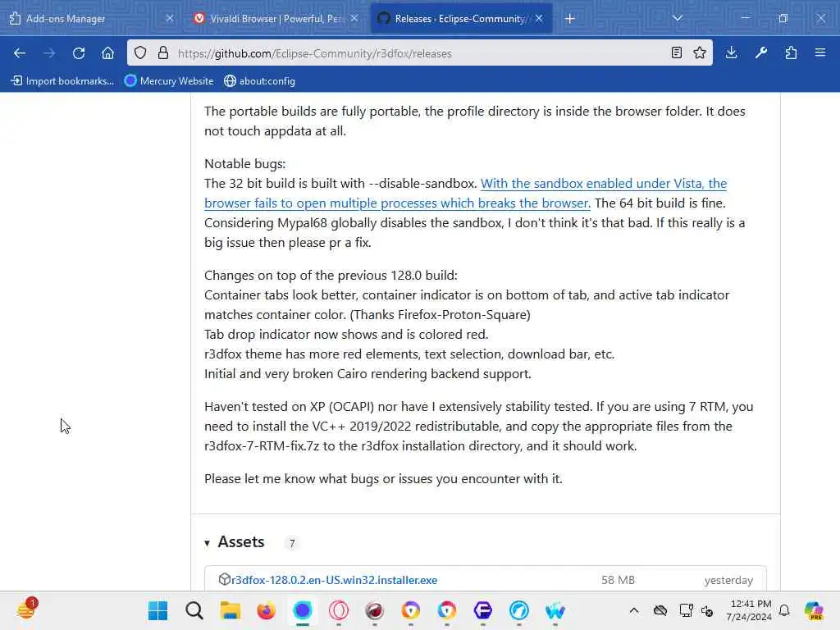The width and height of the screenshot is (840, 630).
Task: Click the yesterday upload date text
Action: coord(728,580)
